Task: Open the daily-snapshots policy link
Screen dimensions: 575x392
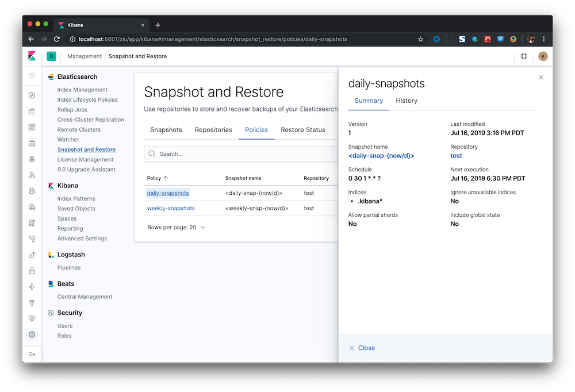Action: tap(168, 193)
